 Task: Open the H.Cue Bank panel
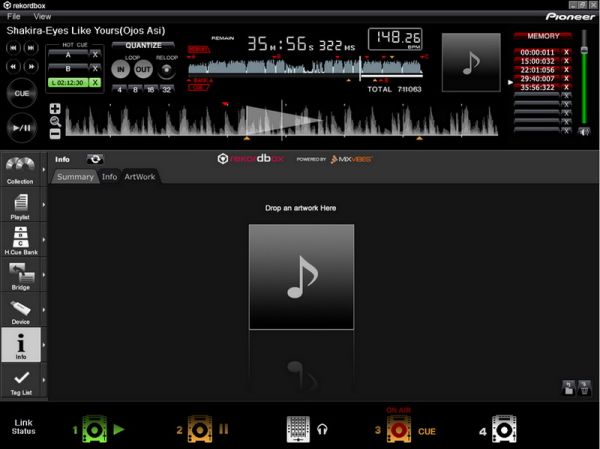[x=20, y=240]
